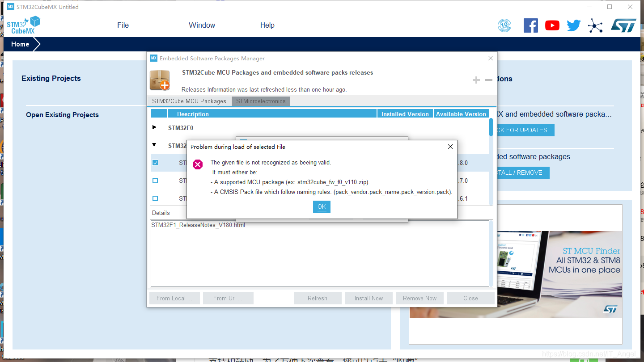This screenshot has height=362, width=644.
Task: Select STM32F1_ReleaseNotes_V180.html in Details
Action: (198, 225)
